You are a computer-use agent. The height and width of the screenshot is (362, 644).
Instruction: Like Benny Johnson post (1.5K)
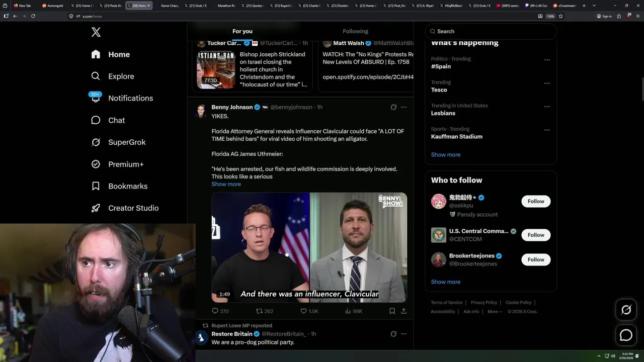click(309, 311)
